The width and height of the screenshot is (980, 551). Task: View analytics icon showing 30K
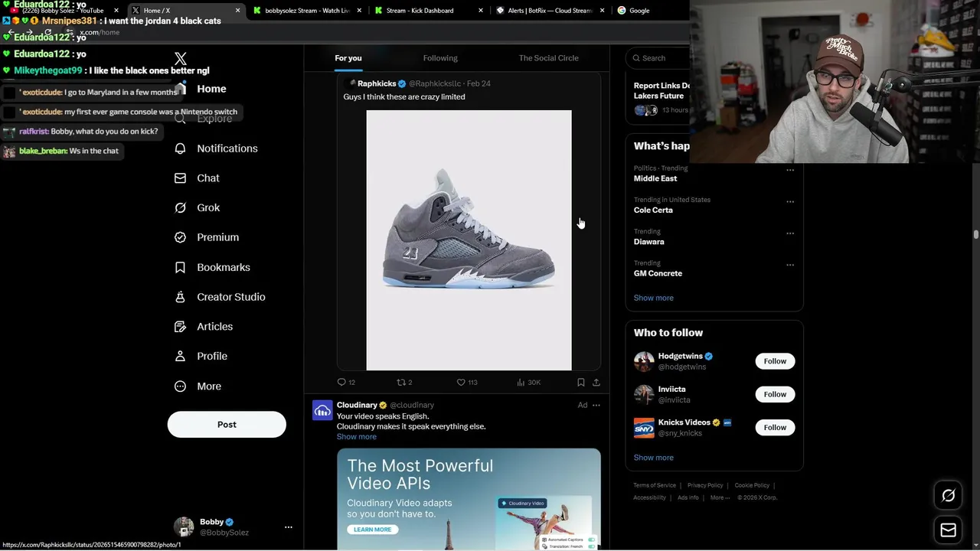coord(521,382)
